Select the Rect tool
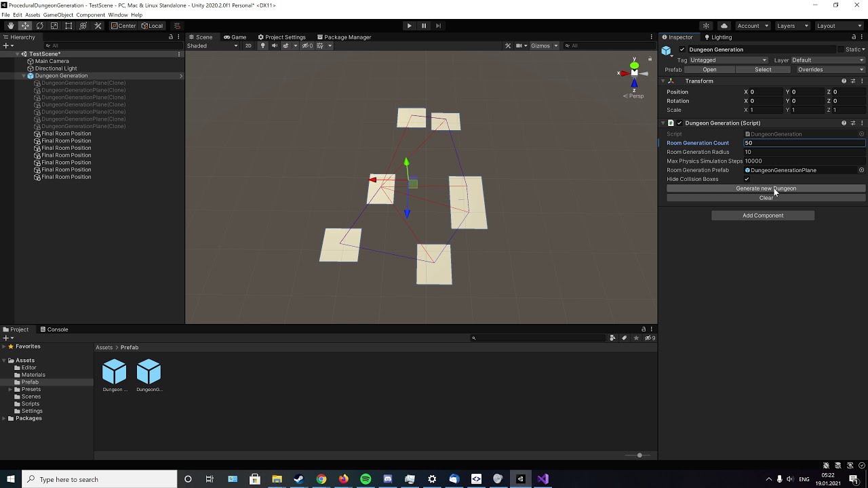The height and width of the screenshot is (488, 868). pyautogui.click(x=68, y=26)
